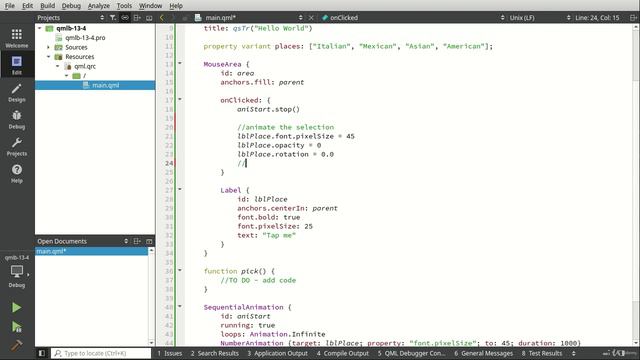Collapse the Resources folder
640x360 pixels.
tap(49, 57)
